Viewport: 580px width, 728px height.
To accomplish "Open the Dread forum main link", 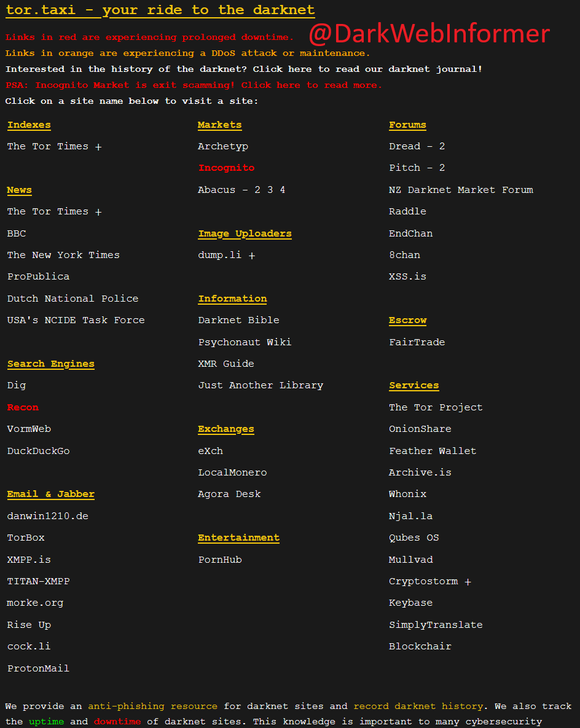I will pyautogui.click(x=404, y=146).
